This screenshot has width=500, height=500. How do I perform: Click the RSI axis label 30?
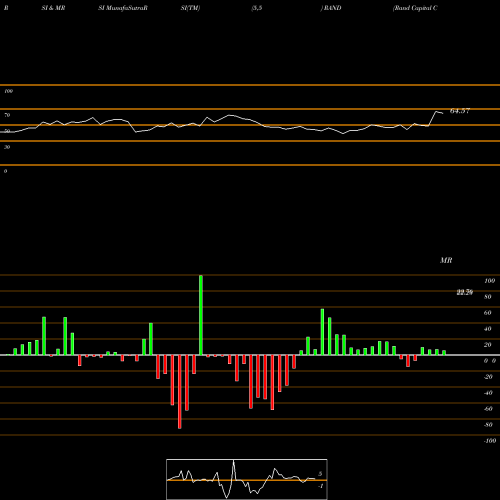tap(7, 147)
